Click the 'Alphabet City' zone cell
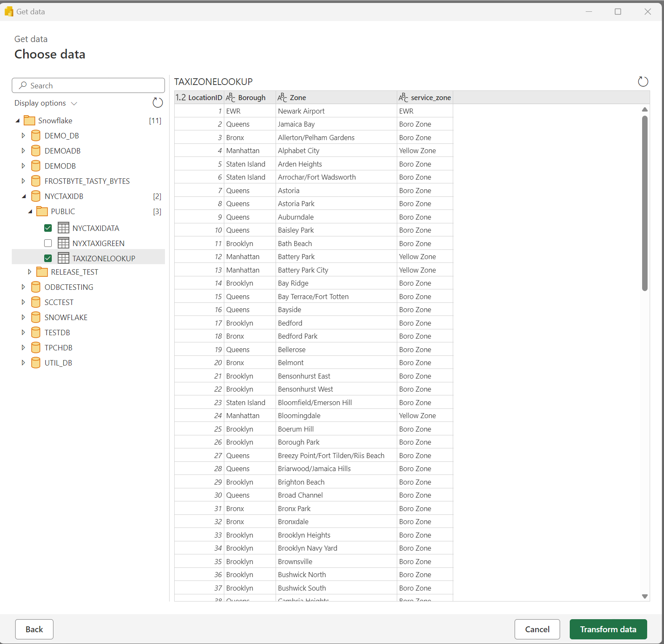The width and height of the screenshot is (664, 644). [x=336, y=151]
